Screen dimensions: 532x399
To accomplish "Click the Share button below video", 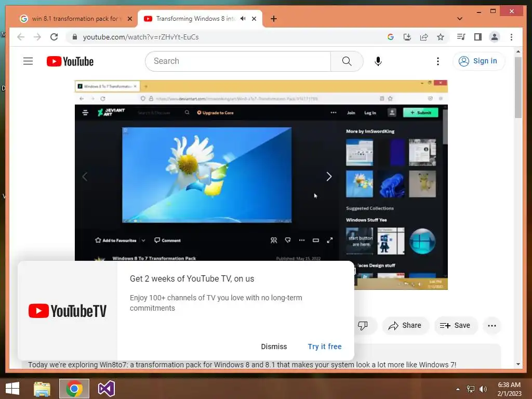I will point(405,326).
